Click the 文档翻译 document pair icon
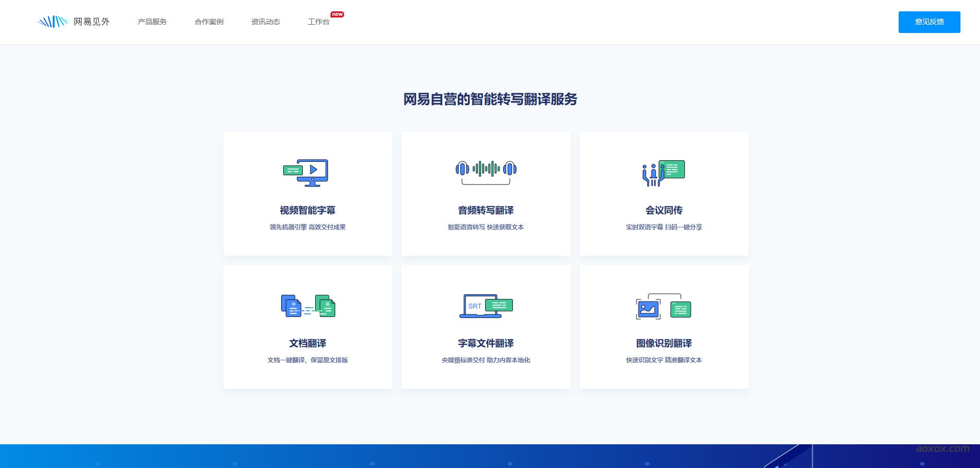Image resolution: width=980 pixels, height=468 pixels. [308, 306]
